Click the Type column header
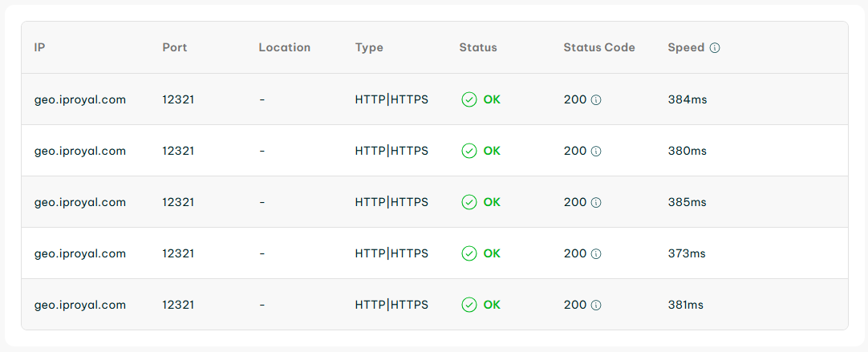868x352 pixels. (x=369, y=47)
